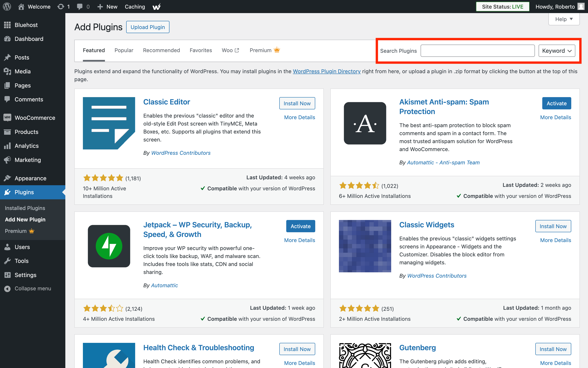This screenshot has width=588, height=368.
Task: Click the Classic Widgets plugin thumbnail
Action: pos(365,246)
